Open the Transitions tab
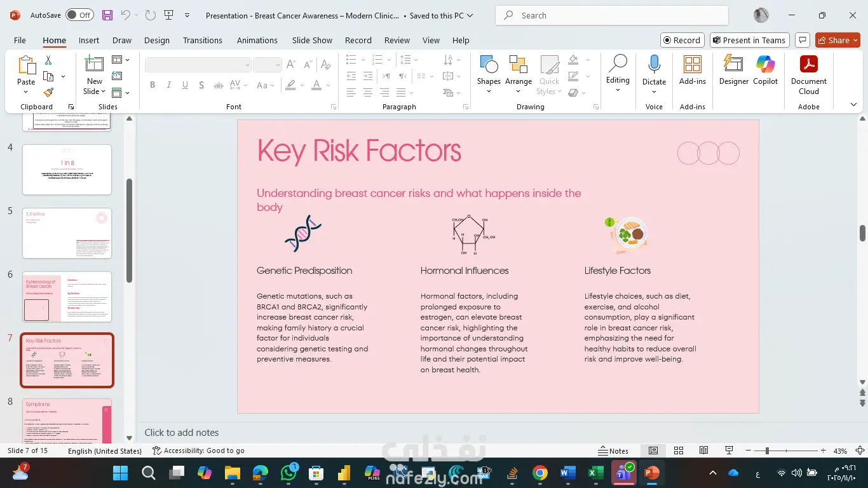 click(203, 40)
